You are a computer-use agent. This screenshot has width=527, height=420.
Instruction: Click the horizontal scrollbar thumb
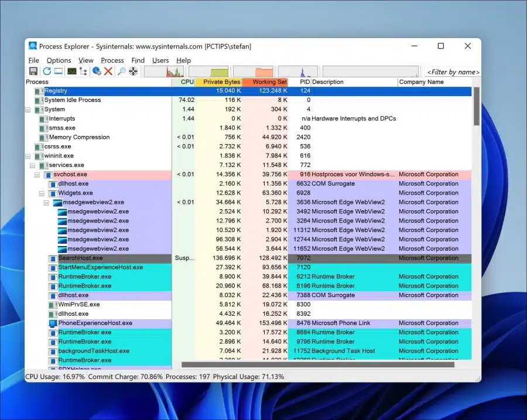click(x=318, y=364)
